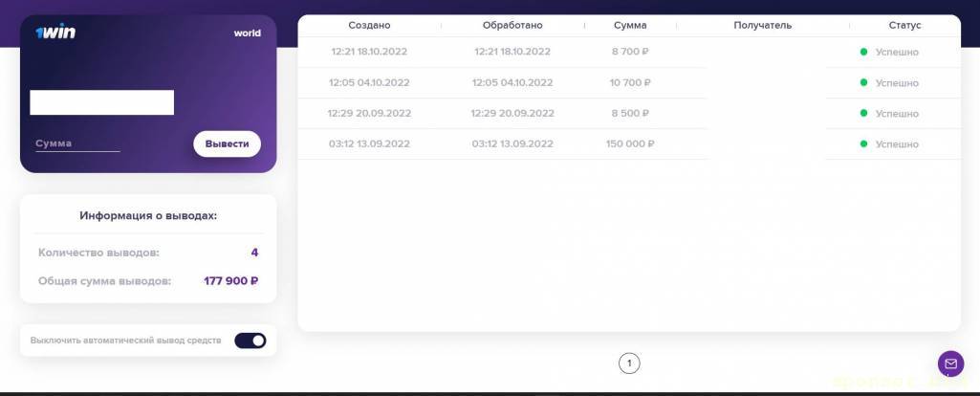Click the 1win logo on the card

pos(55,33)
